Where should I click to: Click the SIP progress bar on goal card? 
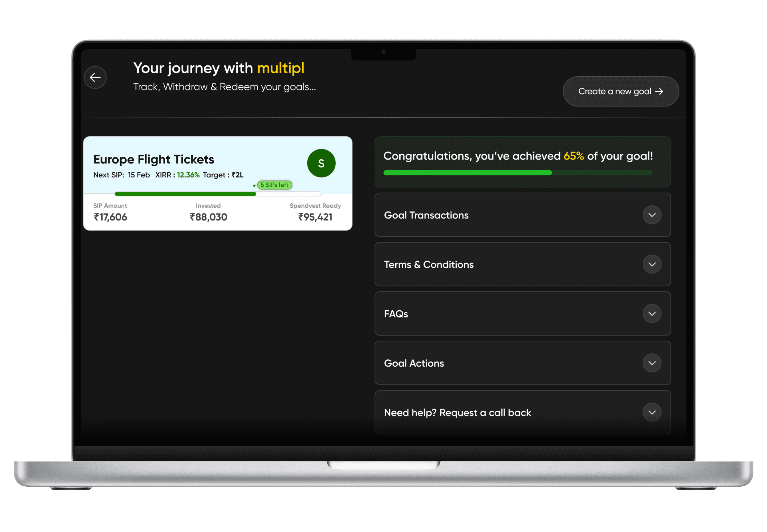pos(218,194)
